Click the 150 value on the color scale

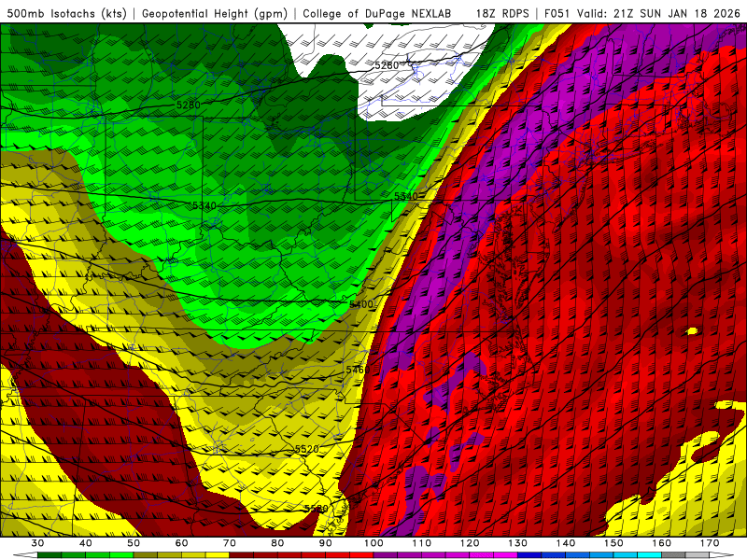click(614, 543)
